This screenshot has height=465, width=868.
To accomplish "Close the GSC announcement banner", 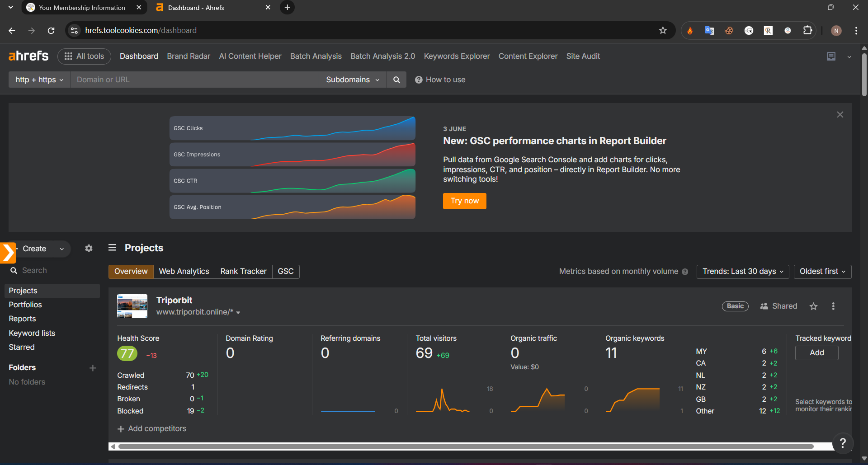I will 840,115.
